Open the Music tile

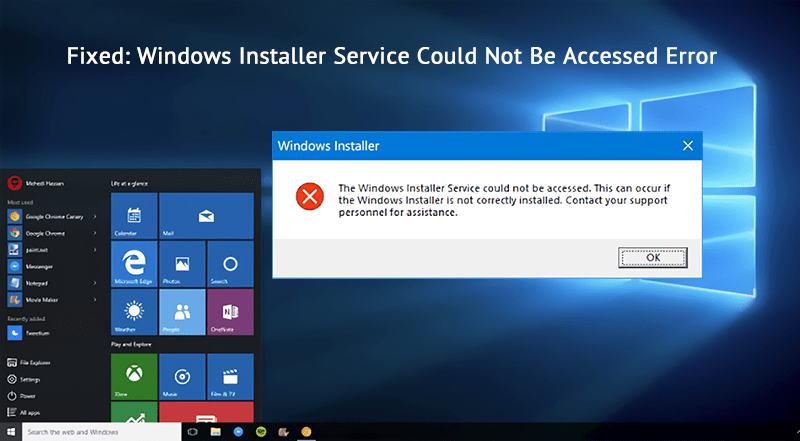pos(182,377)
